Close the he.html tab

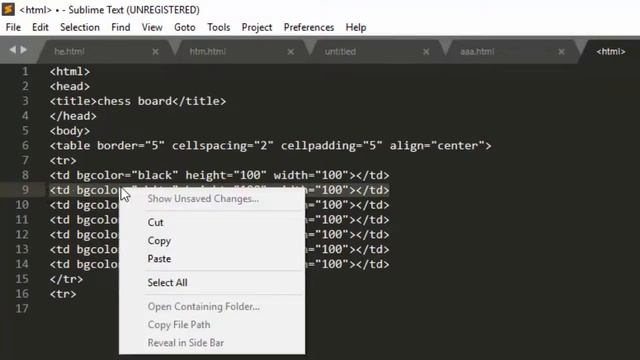click(156, 52)
